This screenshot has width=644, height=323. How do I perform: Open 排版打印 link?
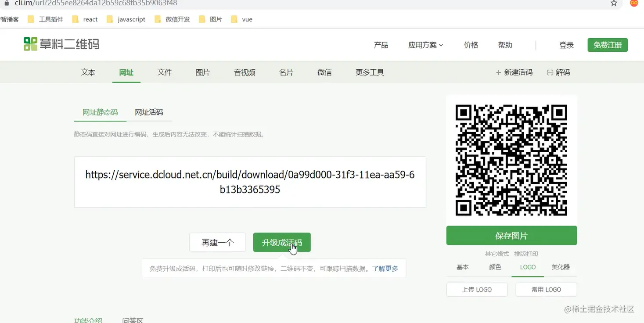point(526,254)
